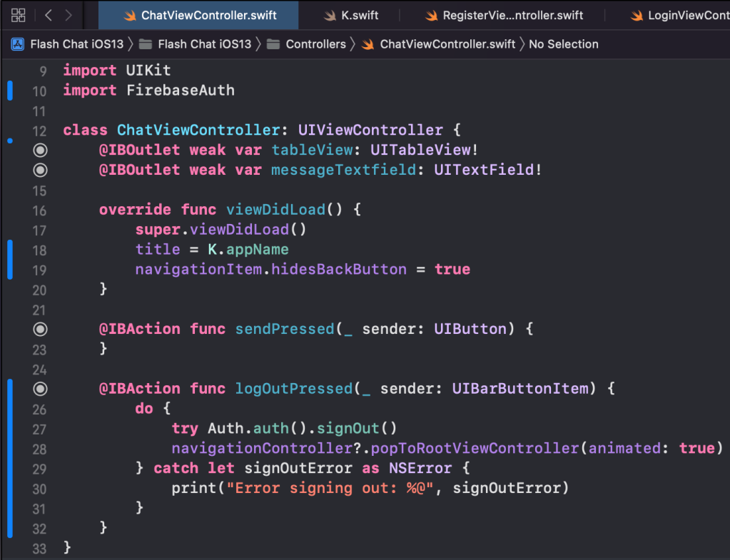This screenshot has height=560, width=730.
Task: Open the No Selection symbol dropdown
Action: tap(563, 44)
